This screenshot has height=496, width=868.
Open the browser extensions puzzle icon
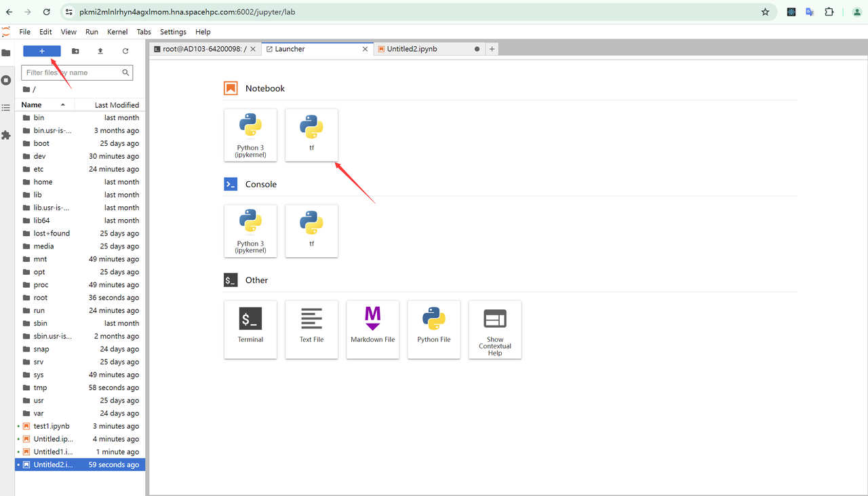[x=829, y=12]
